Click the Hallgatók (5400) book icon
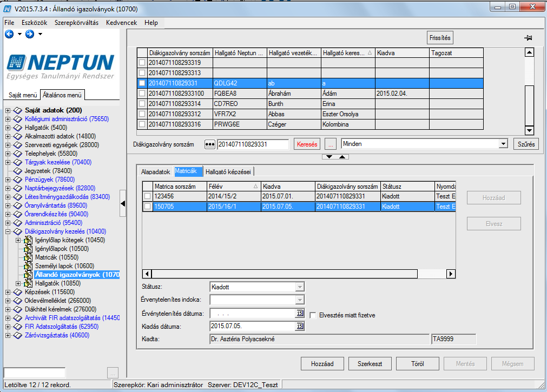Viewport: 547px width, 392px height. pos(18,128)
